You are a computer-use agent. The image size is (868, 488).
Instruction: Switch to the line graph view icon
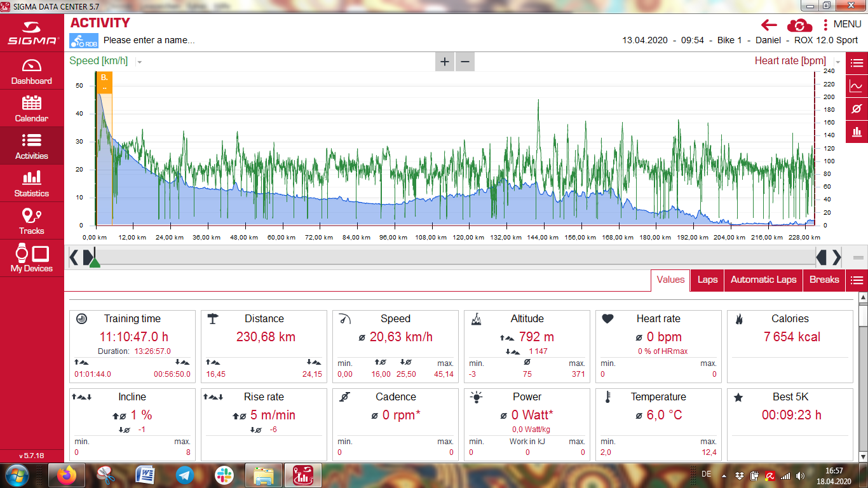[857, 86]
